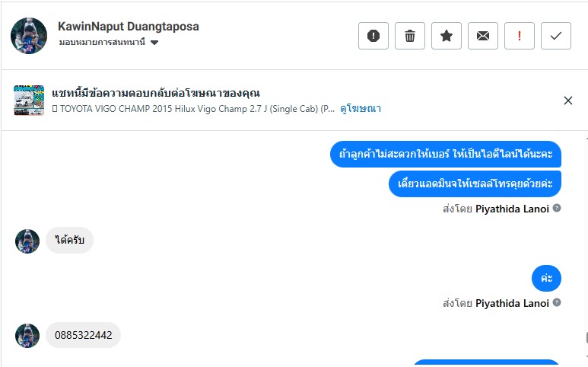Select message เดี๋ยวแอดมินจให้เซลล์โทรคุยด้วยค่ะ
The height and width of the screenshot is (367, 588).
tap(475, 183)
